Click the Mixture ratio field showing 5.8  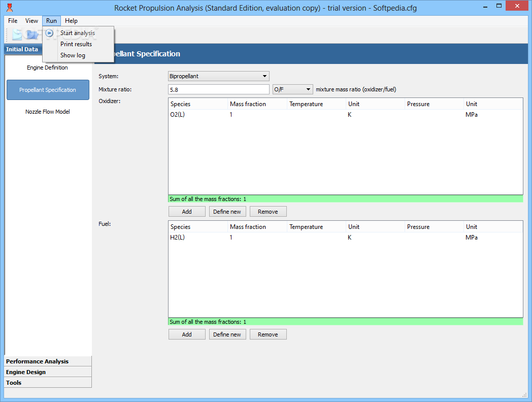[218, 89]
